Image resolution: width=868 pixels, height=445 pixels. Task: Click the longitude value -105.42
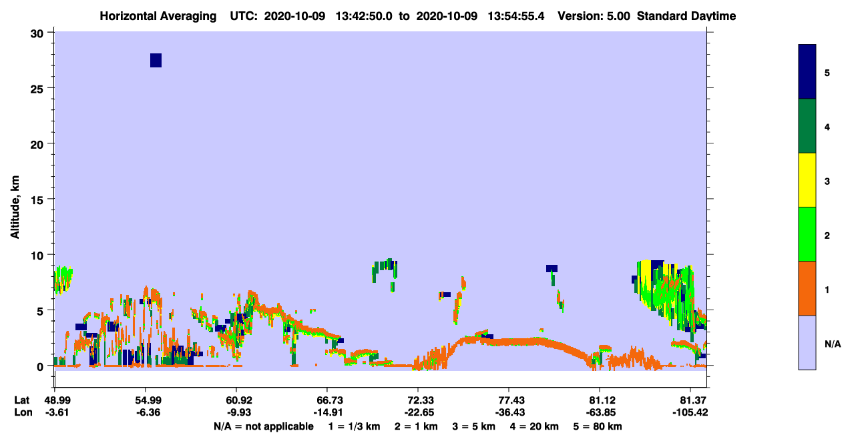[x=690, y=412]
